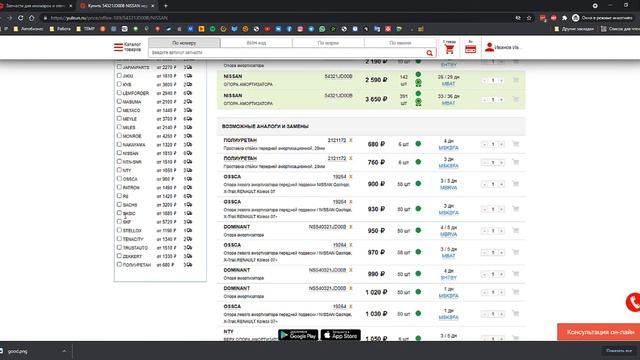
Task: Click the browser reload button
Action: click(20, 18)
